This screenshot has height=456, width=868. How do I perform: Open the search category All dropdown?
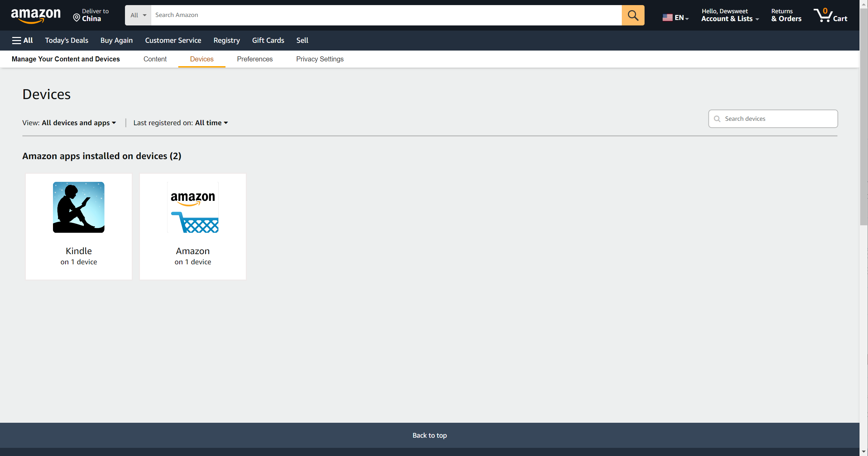(x=138, y=15)
